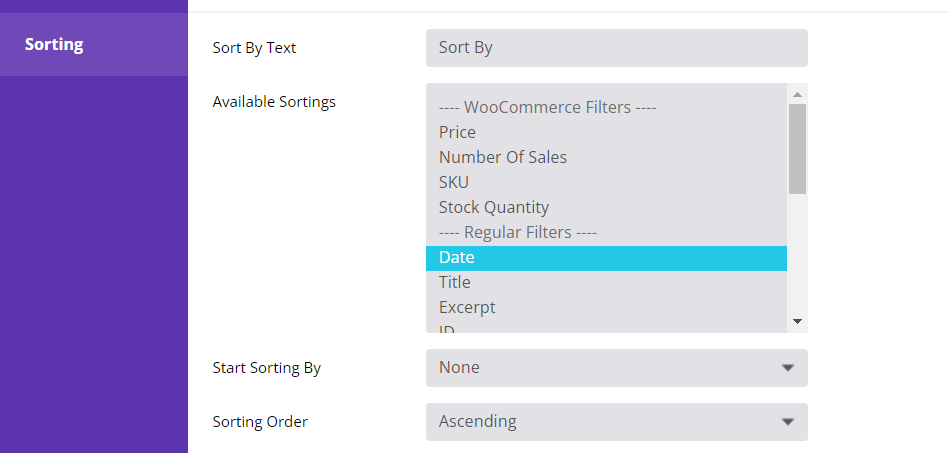Expand the Sorting Order Ascending dropdown
Viewport: 950px width, 453px height.
point(616,422)
